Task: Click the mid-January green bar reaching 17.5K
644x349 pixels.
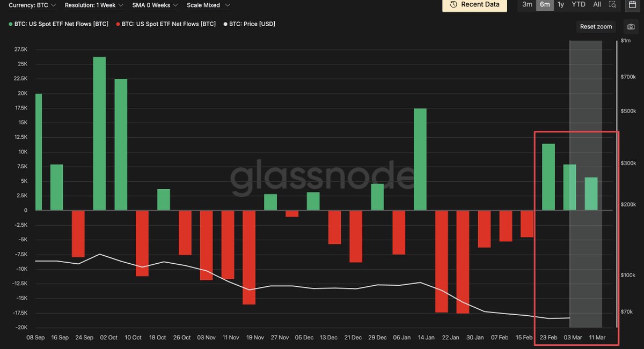Action: [420, 159]
